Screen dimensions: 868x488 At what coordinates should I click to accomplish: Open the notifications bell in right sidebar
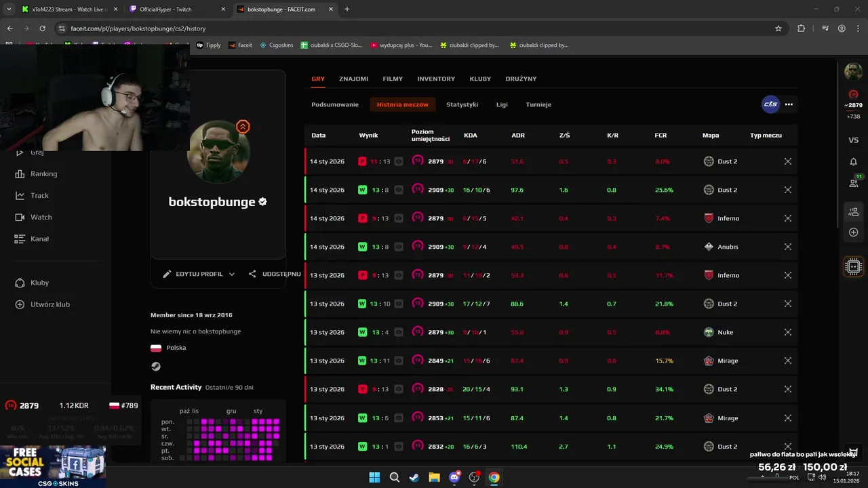pyautogui.click(x=854, y=161)
